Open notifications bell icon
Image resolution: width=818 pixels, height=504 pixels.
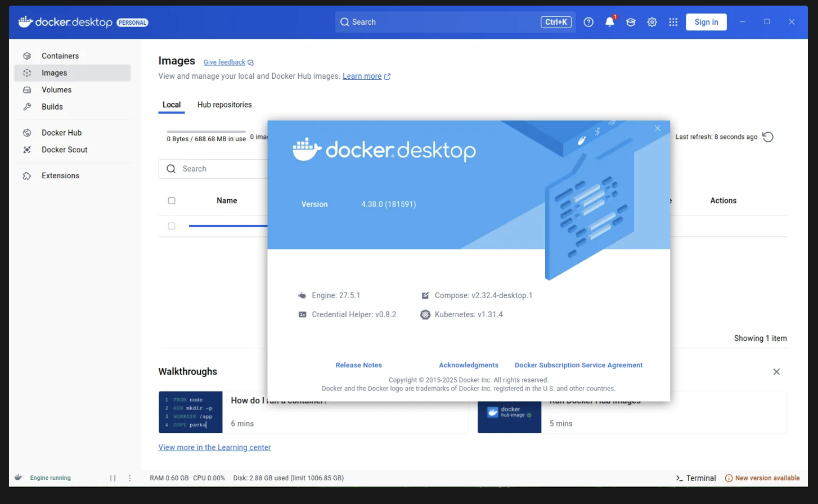click(x=610, y=22)
